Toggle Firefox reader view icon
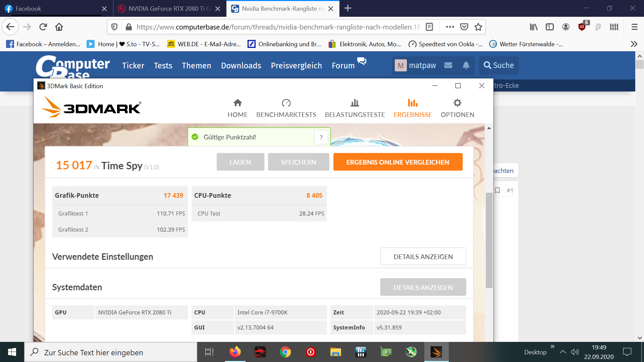The width and height of the screenshot is (644, 362). coord(429,27)
